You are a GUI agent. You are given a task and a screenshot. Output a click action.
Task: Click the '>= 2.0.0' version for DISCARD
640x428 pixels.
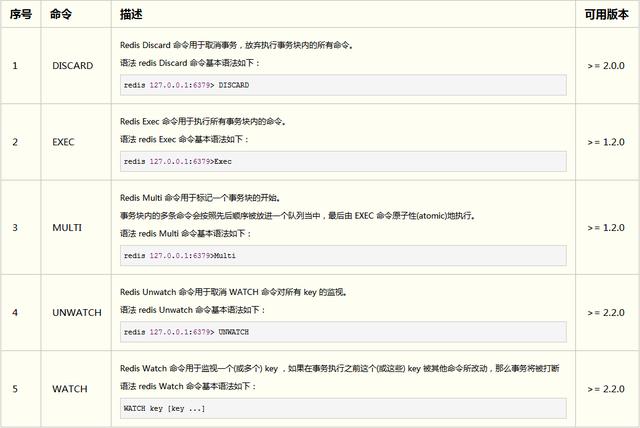click(x=606, y=66)
